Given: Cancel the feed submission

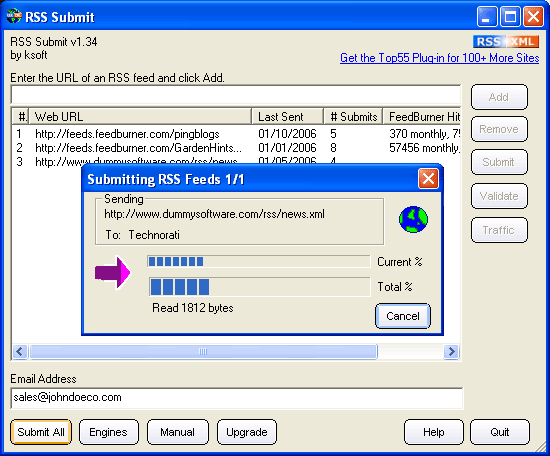Looking at the screenshot, I should pos(403,316).
